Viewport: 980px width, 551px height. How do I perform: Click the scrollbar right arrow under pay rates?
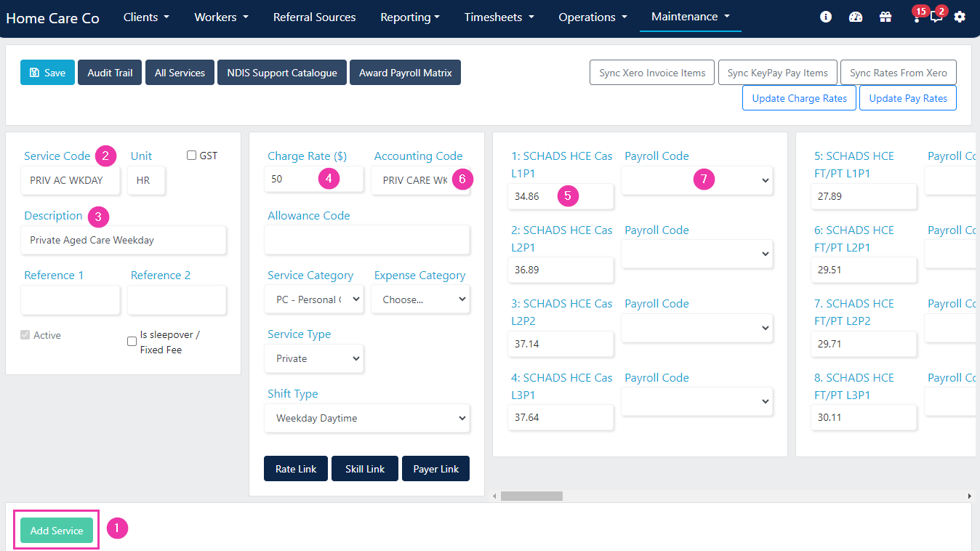pyautogui.click(x=969, y=496)
